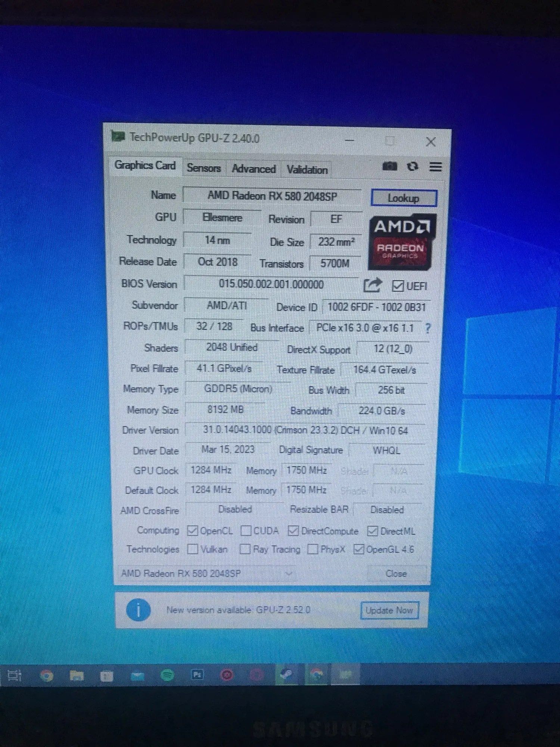The width and height of the screenshot is (560, 747).
Task: Click the Update Now button
Action: (389, 610)
